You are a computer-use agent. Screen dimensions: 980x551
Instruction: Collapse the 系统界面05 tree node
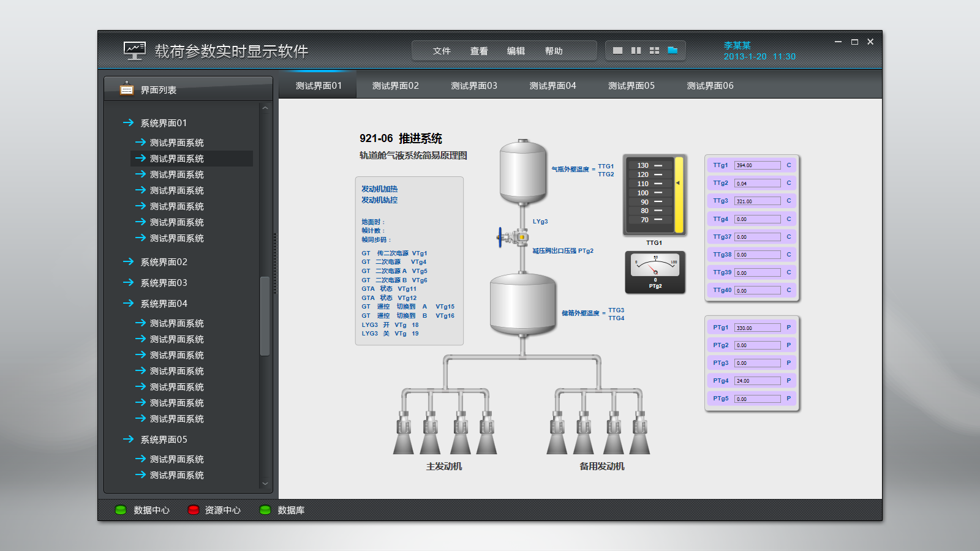pyautogui.click(x=128, y=439)
